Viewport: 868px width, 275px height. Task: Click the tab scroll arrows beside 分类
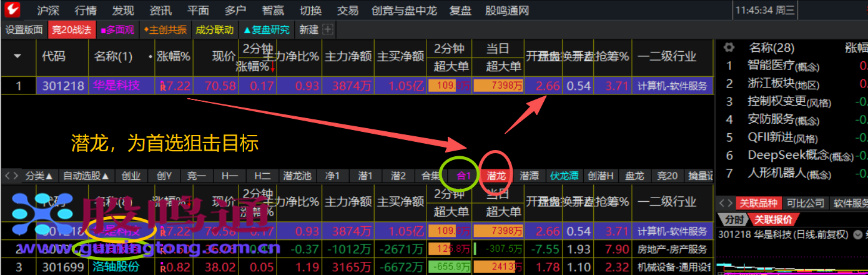[x=12, y=176]
